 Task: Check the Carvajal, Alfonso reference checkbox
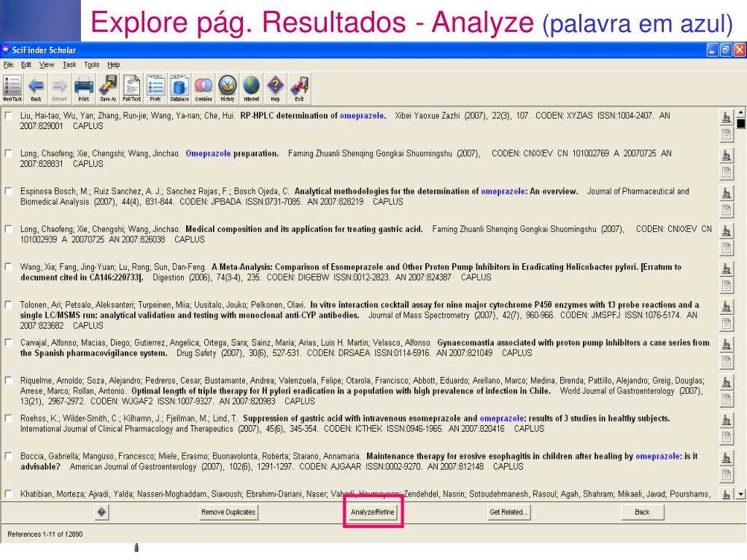8,343
